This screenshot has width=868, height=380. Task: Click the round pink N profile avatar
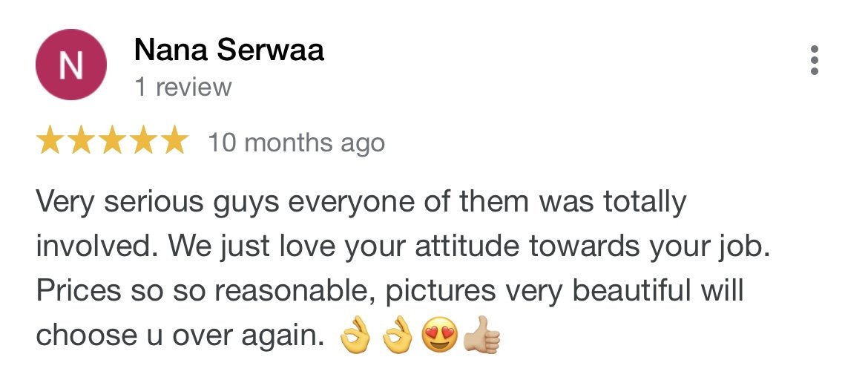(x=71, y=65)
